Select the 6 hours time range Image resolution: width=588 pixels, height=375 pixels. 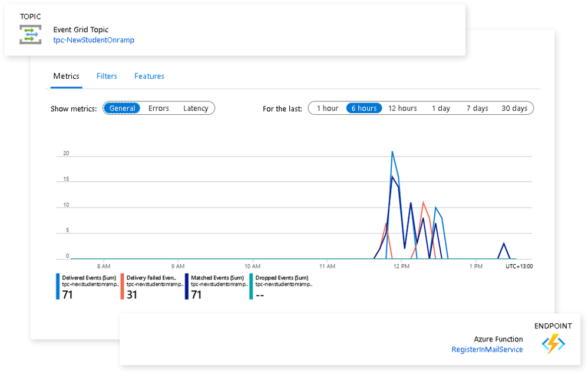coord(364,108)
